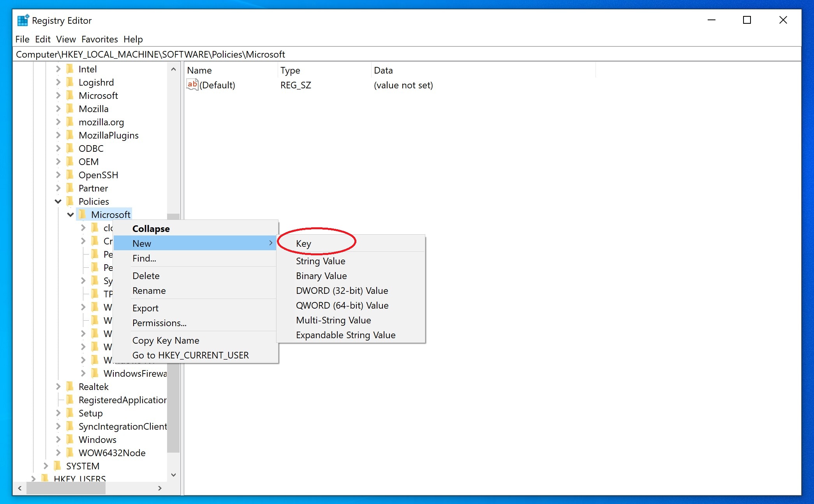Expand the SYSTEM key
Image resolution: width=814 pixels, height=504 pixels.
click(46, 466)
